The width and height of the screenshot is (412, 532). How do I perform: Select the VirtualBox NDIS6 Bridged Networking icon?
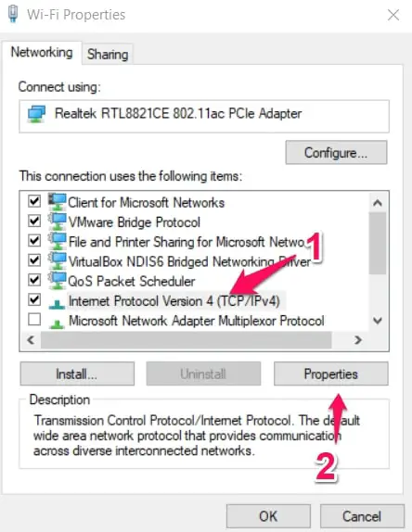pos(57,260)
